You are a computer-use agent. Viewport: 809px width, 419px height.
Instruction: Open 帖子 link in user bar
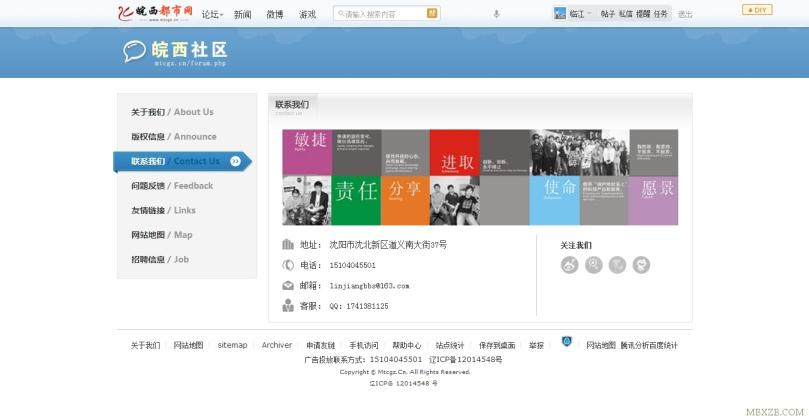[607, 14]
